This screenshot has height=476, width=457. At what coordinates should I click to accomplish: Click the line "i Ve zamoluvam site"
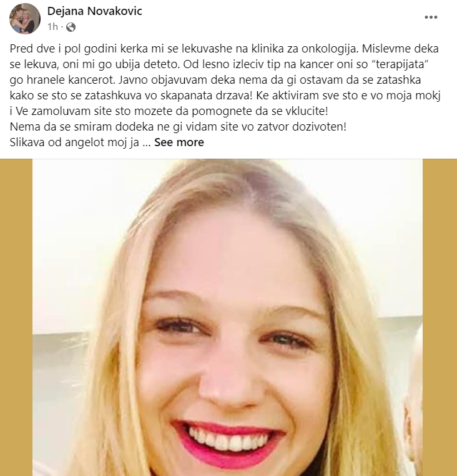click(169, 111)
